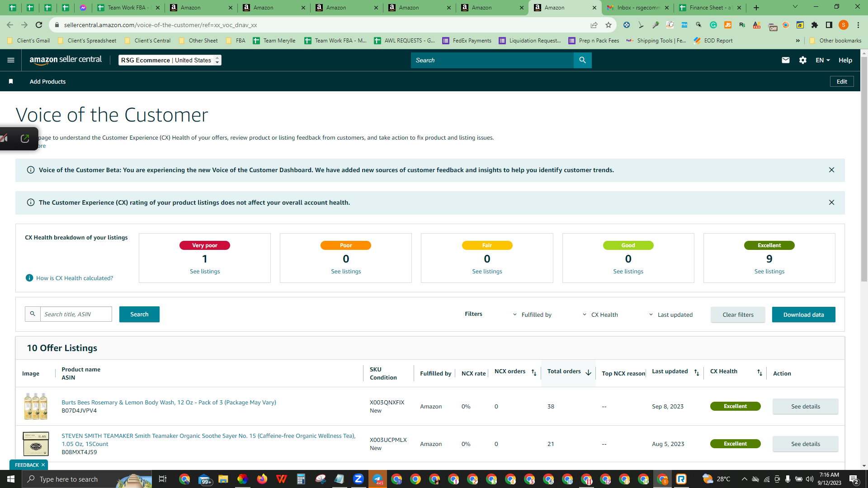
Task: Click the Burts Bees product thumbnail
Action: pos(36,406)
